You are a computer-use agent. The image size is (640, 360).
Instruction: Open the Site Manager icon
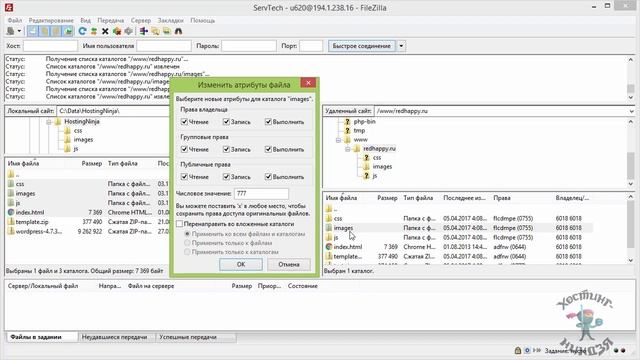pos(10,31)
